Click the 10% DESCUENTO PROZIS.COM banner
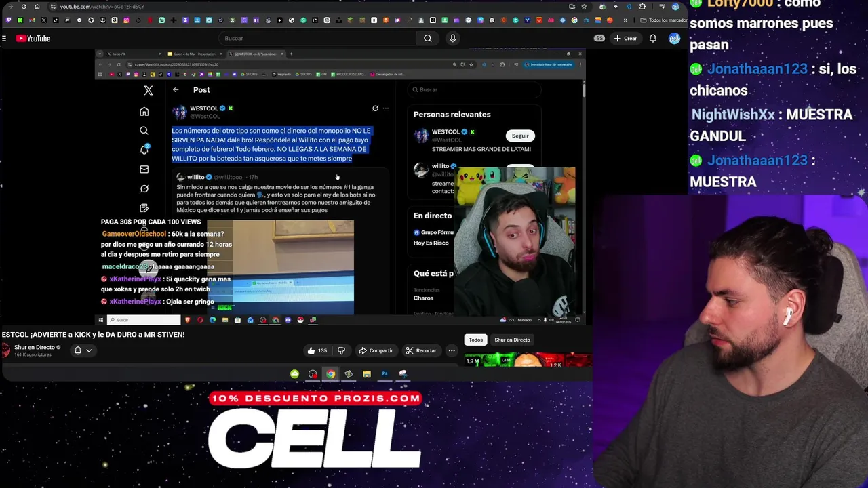 [x=315, y=399]
